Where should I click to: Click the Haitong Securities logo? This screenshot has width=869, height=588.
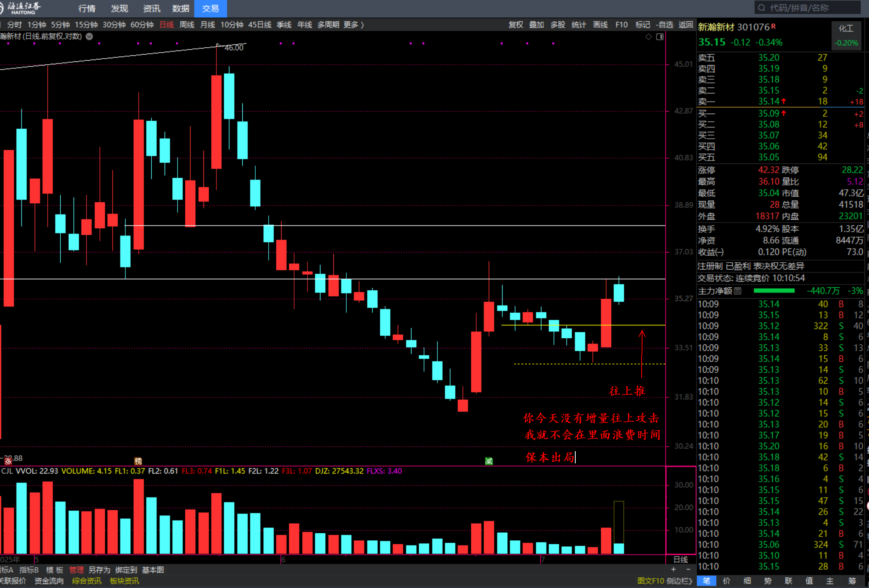pos(20,8)
